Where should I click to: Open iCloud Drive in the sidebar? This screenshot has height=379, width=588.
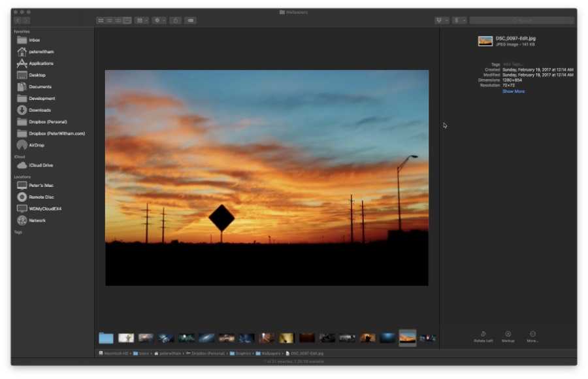click(40, 165)
